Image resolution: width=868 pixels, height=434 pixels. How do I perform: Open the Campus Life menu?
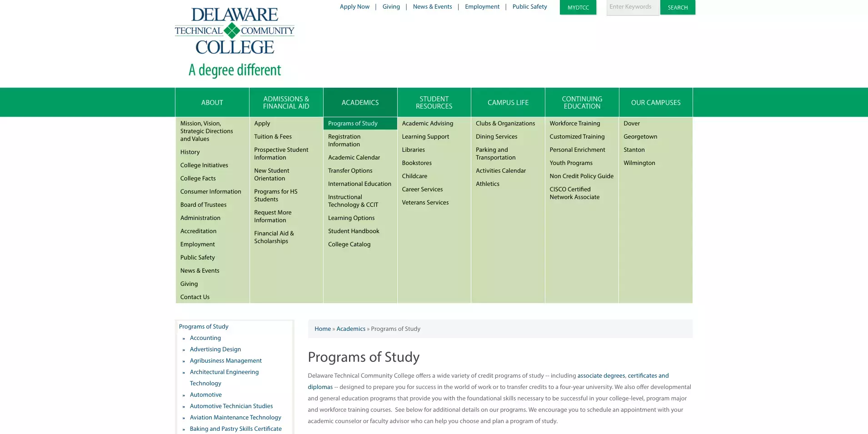tap(508, 102)
